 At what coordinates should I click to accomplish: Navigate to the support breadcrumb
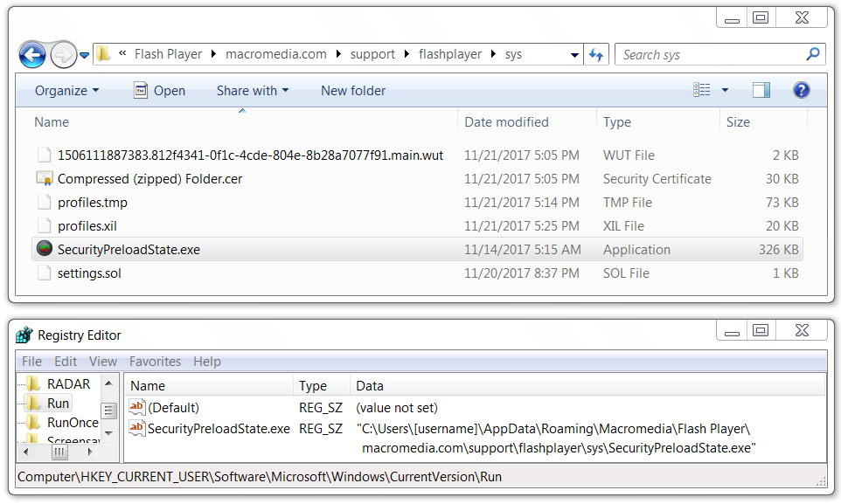pyautogui.click(x=372, y=54)
